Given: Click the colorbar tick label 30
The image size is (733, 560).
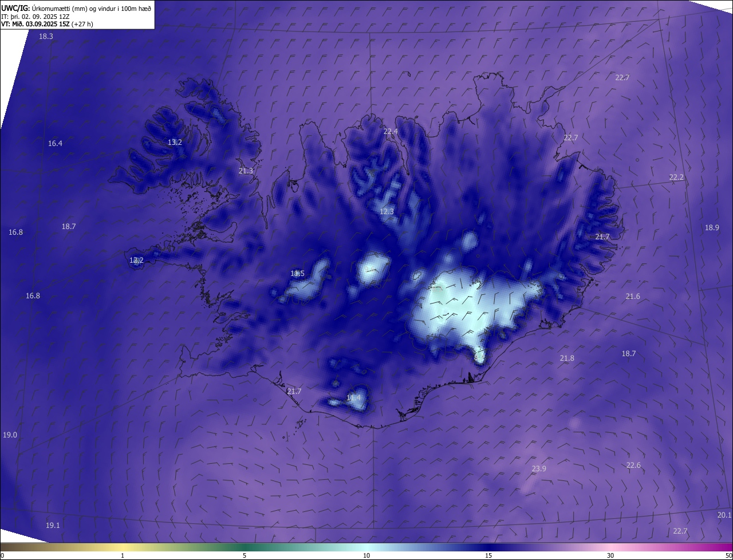Looking at the screenshot, I should point(610,555).
